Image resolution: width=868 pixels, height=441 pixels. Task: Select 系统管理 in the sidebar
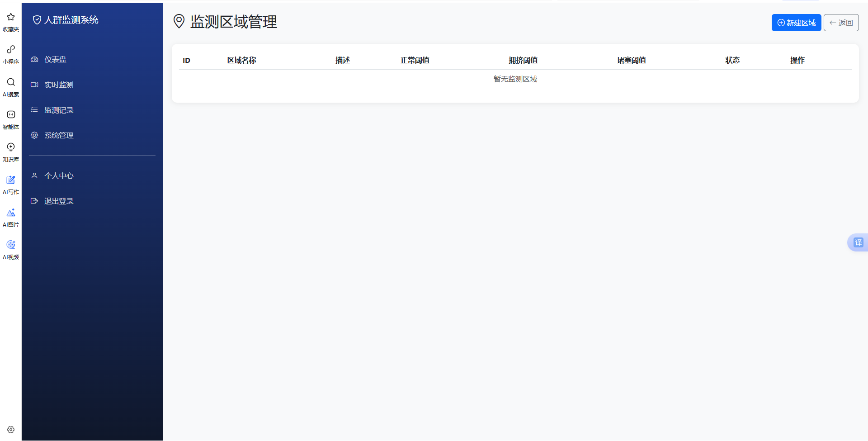(92, 135)
